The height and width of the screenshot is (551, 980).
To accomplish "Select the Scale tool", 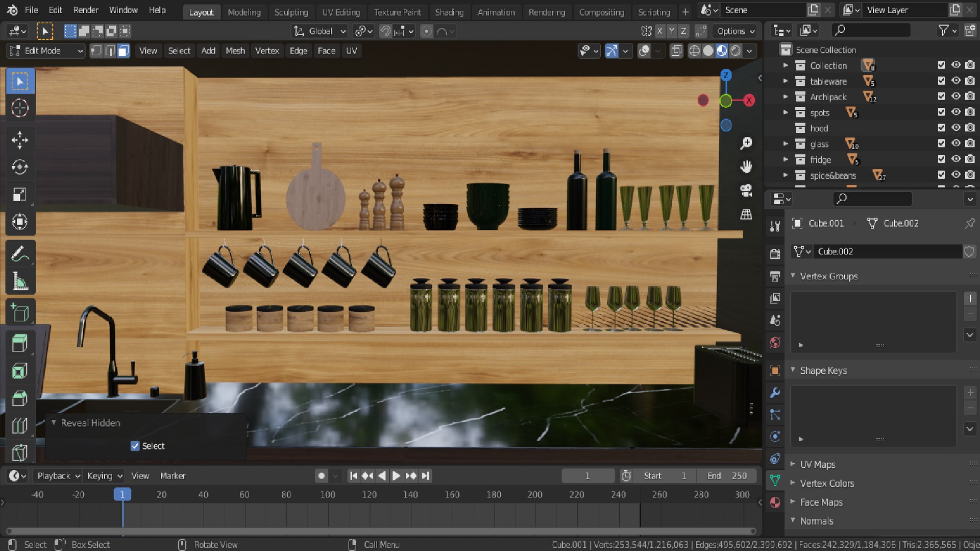I will (20, 195).
